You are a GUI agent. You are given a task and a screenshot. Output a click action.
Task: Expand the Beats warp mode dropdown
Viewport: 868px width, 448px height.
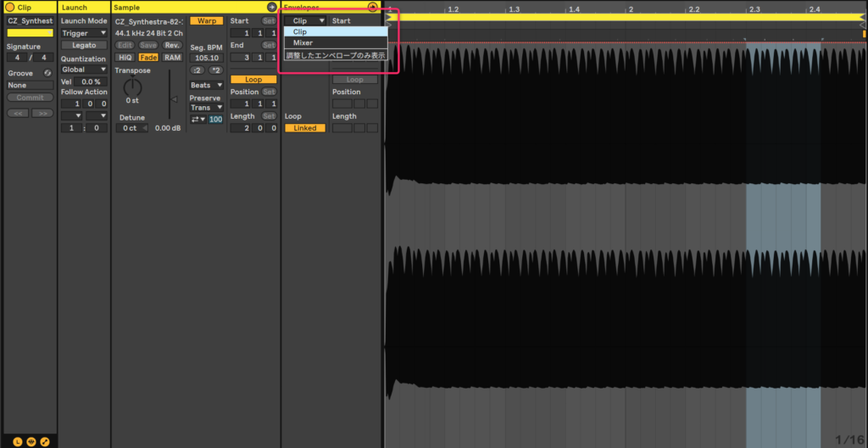click(206, 86)
